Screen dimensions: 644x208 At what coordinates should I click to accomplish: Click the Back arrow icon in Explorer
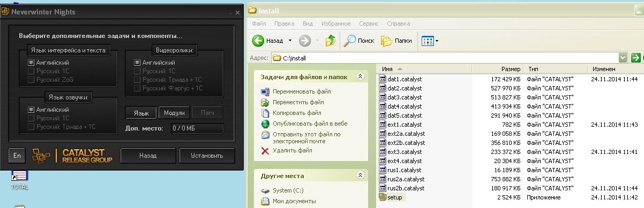(x=258, y=41)
